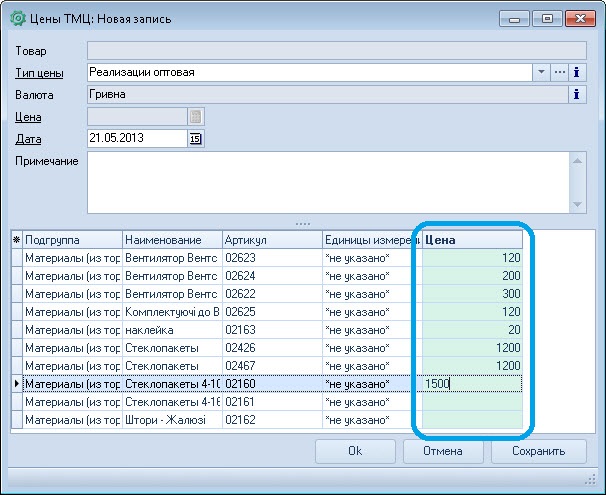Open the calendar picker next to Дата
606x495 pixels.
point(196,138)
